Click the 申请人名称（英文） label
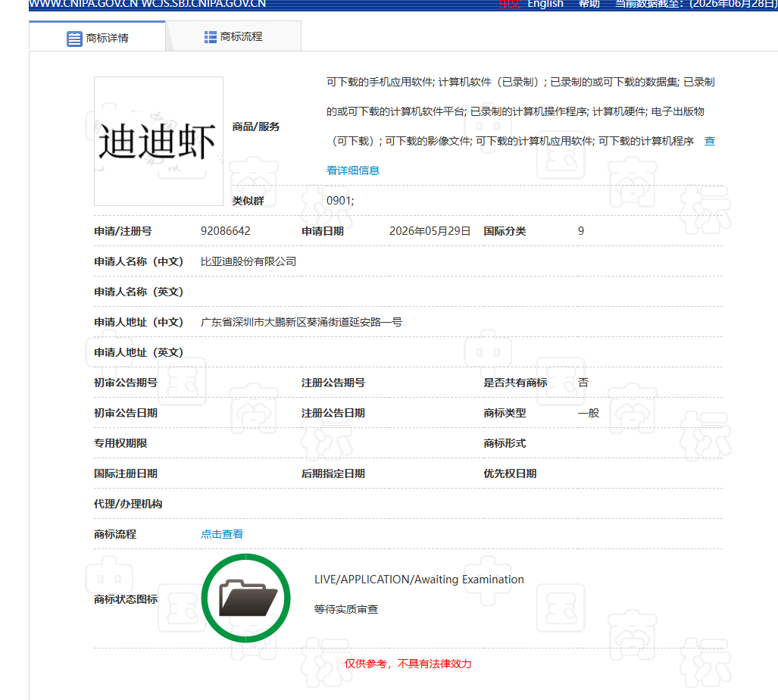This screenshot has height=700, width=778. pos(139,292)
